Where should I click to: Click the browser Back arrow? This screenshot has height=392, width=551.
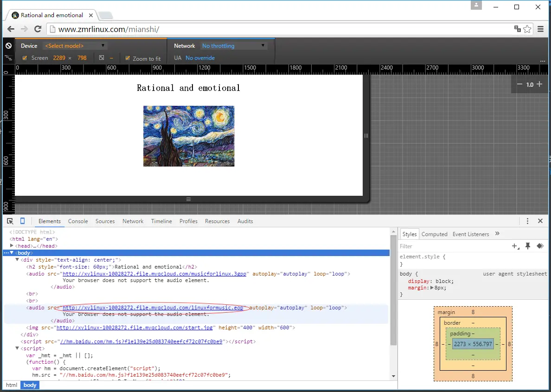click(11, 29)
